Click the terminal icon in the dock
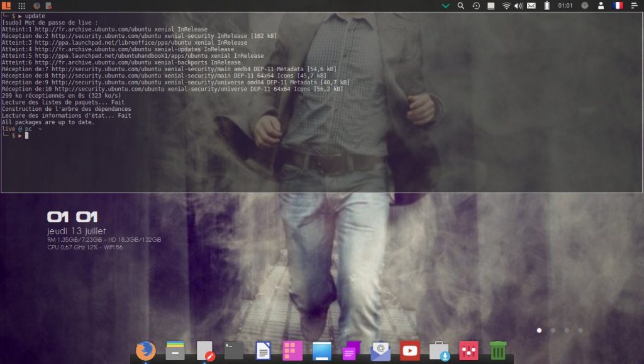 click(x=234, y=350)
